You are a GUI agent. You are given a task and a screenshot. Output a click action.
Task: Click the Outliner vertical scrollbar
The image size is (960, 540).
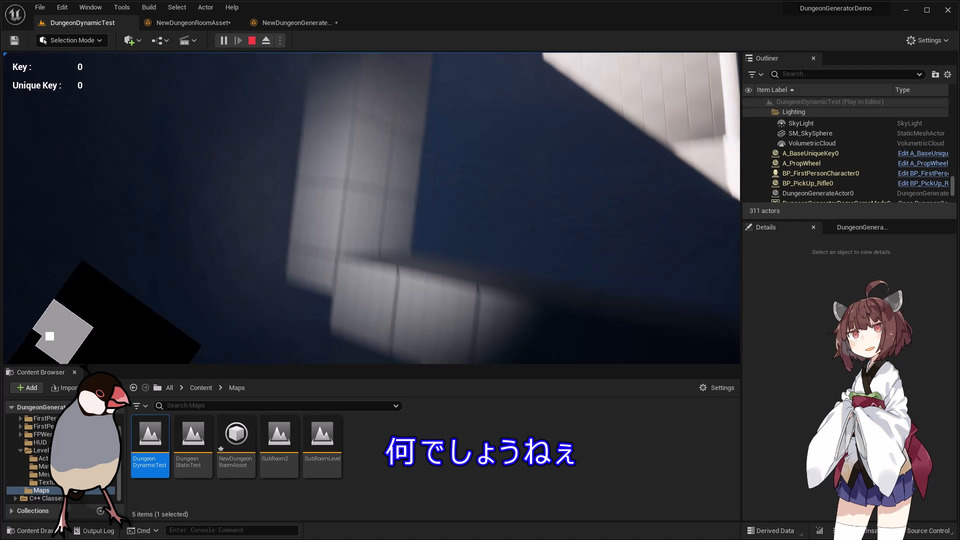(952, 186)
